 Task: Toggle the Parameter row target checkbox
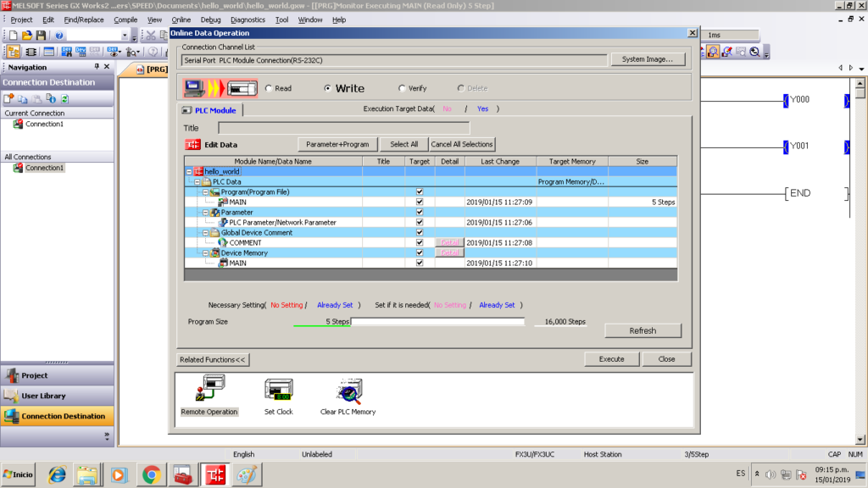pyautogui.click(x=420, y=213)
